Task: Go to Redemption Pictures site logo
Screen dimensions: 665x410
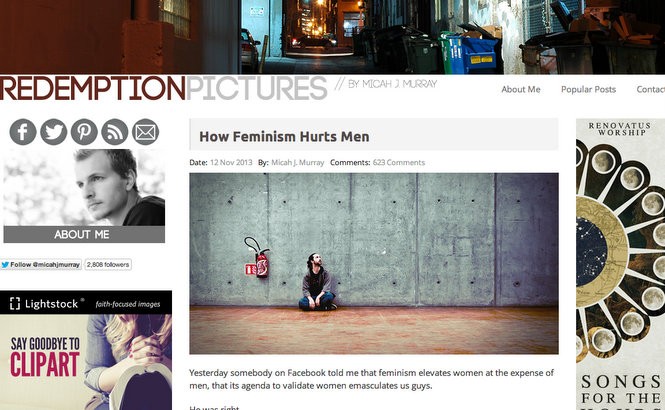Action: tap(164, 88)
